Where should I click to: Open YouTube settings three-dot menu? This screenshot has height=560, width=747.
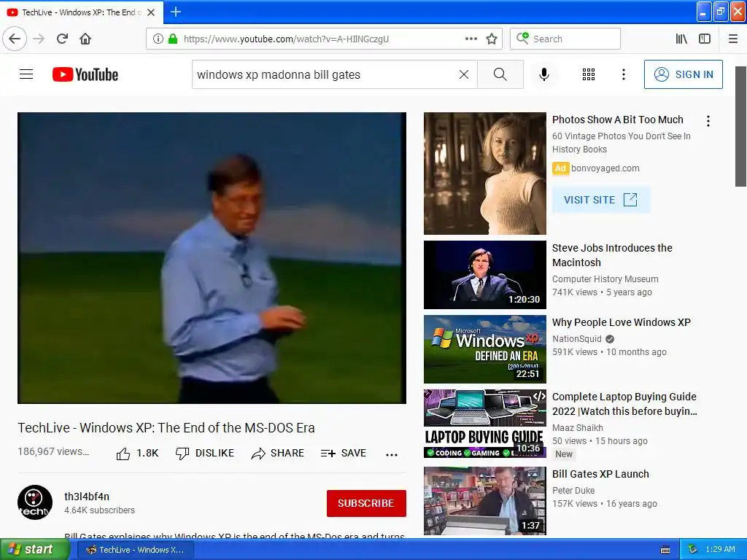[623, 74]
